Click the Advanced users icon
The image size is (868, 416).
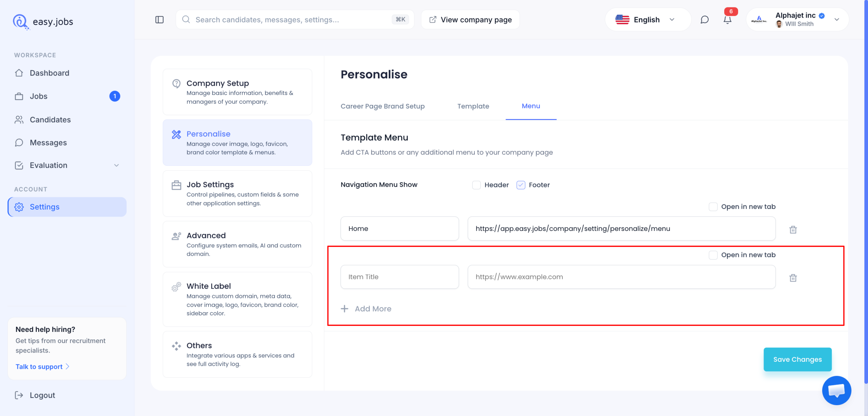click(x=176, y=236)
